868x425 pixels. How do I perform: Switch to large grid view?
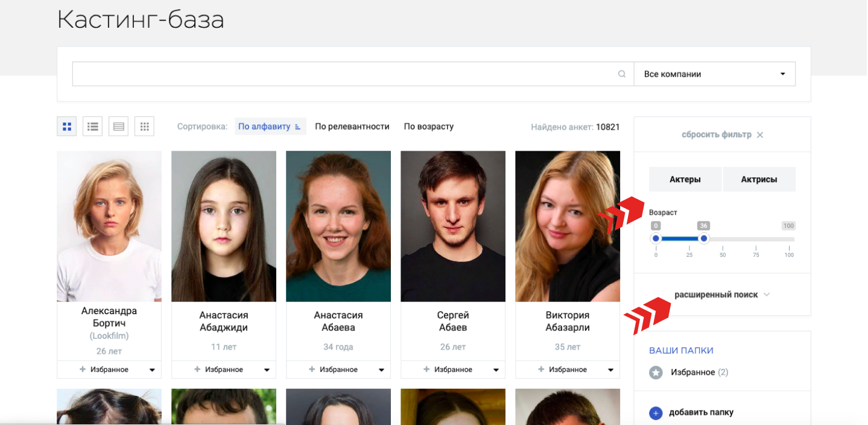click(67, 127)
